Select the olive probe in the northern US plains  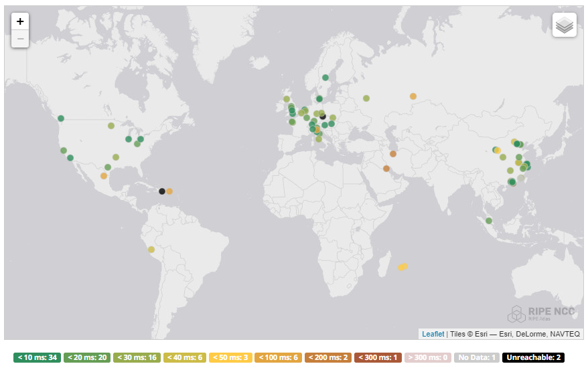coord(111,126)
